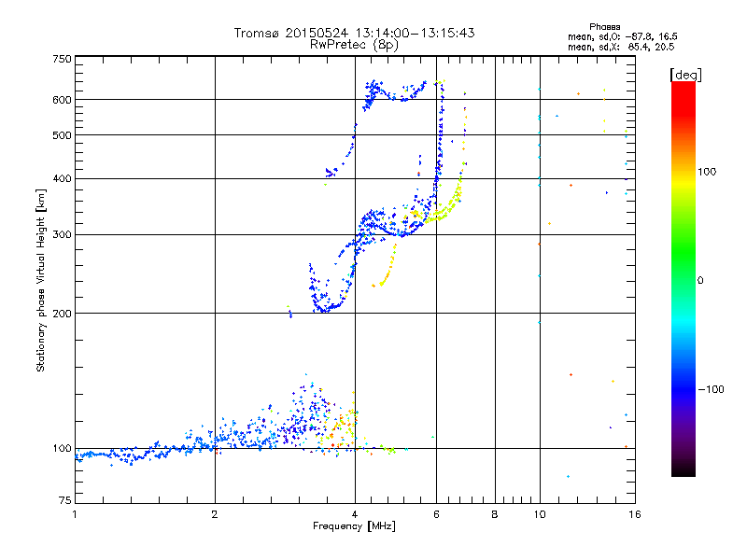Click the 'mean, sd,O: -87.8, 16.5' statistic
This screenshot has width=747, height=560.
click(x=622, y=36)
